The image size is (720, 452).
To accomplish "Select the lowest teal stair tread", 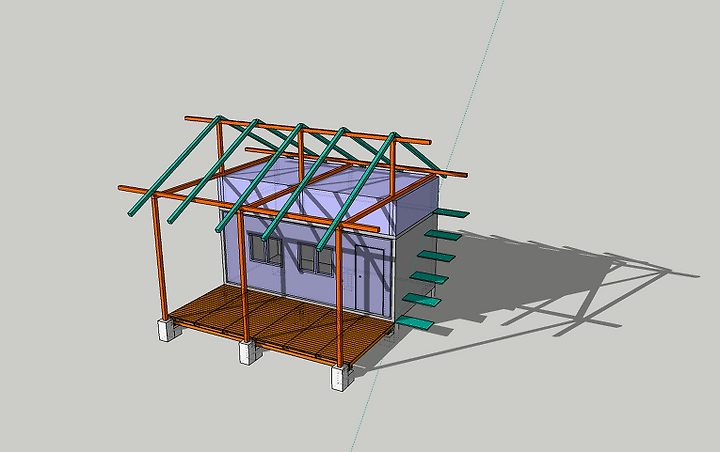I will click(415, 322).
